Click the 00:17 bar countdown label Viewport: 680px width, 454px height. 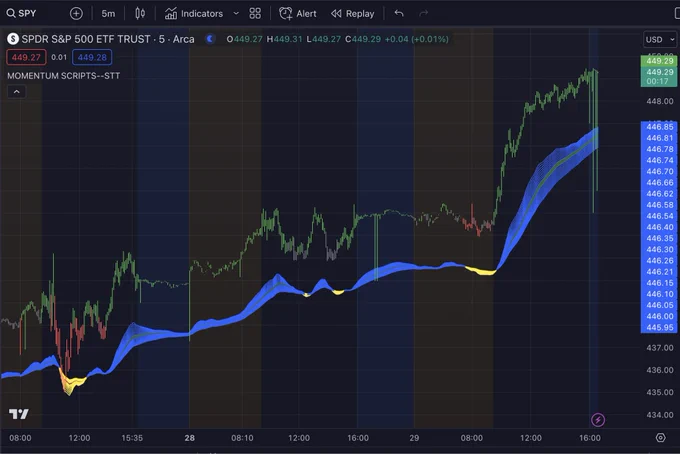(657, 81)
